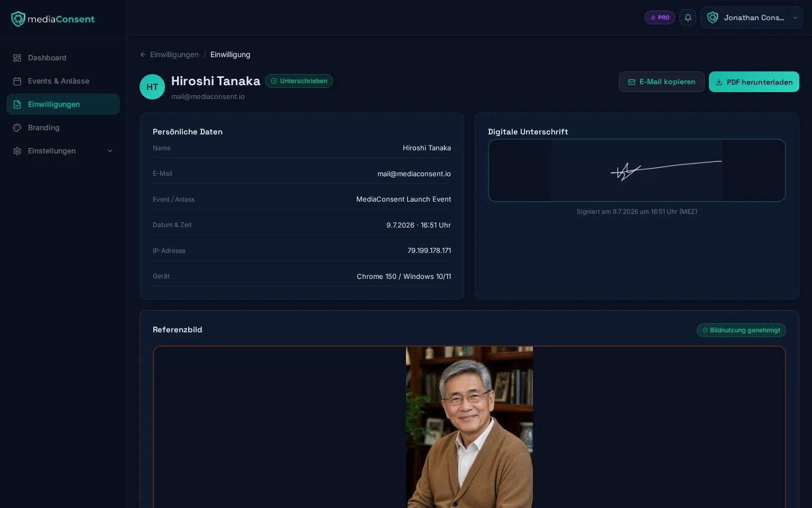
Task: Click the Einstellungen gear icon
Action: click(17, 151)
